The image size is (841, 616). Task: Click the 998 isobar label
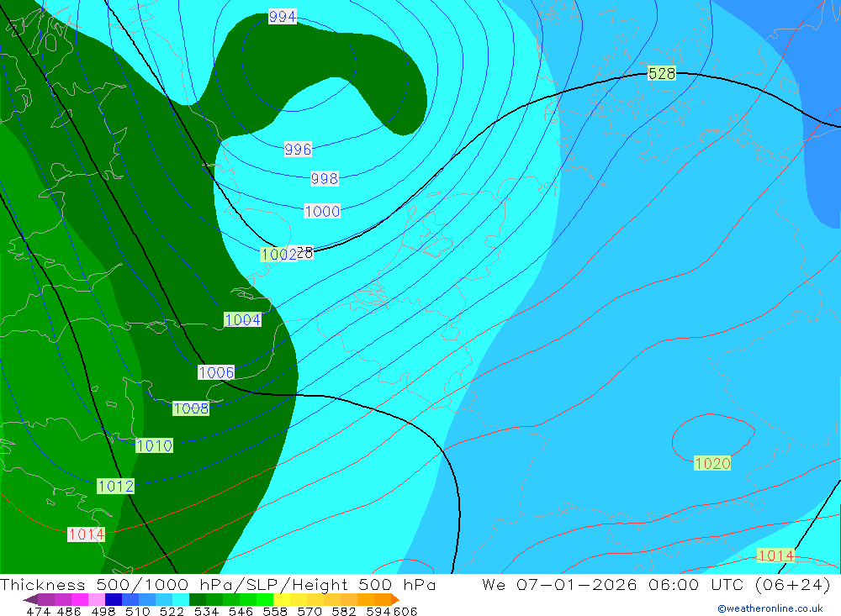[x=325, y=178]
